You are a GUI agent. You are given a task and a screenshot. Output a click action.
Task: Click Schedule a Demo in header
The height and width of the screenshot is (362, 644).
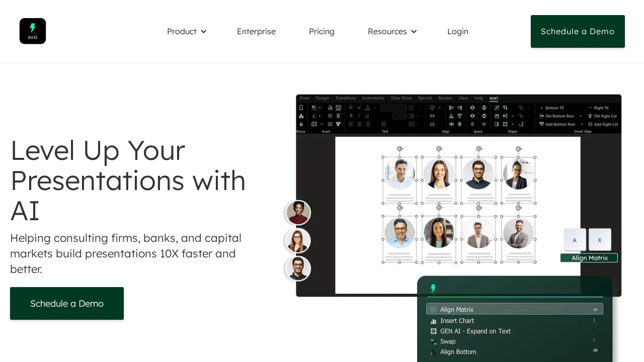578,31
